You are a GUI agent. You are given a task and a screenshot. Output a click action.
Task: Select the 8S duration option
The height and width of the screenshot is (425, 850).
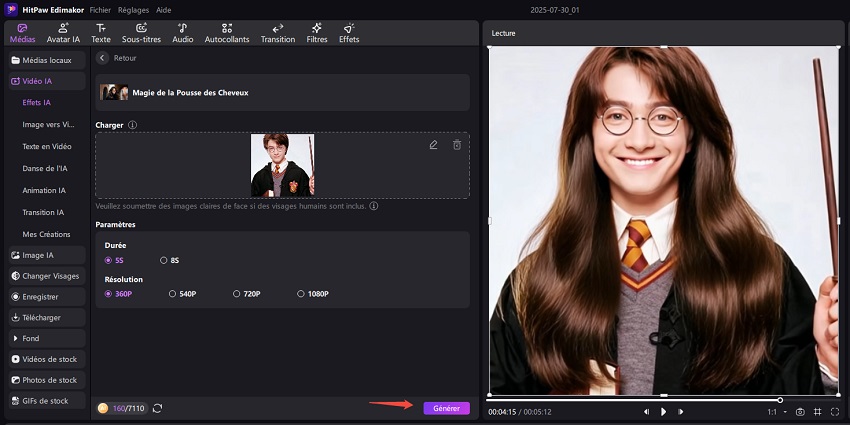pos(165,260)
